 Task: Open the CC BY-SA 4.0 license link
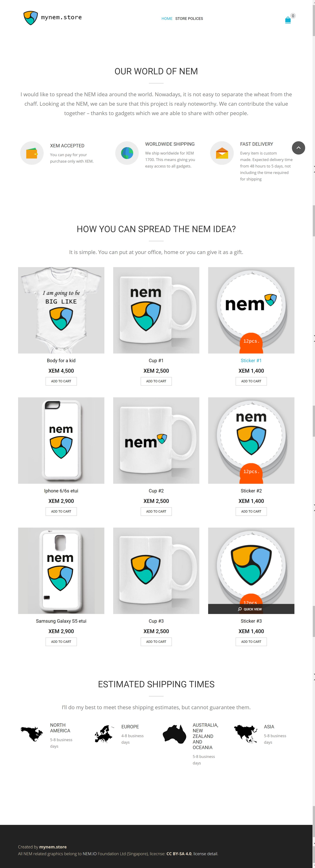coord(179,854)
